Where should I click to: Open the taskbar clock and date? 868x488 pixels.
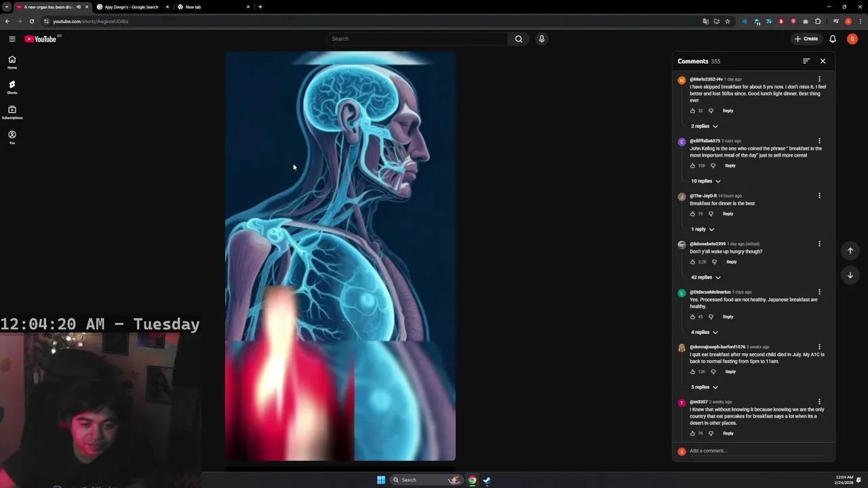click(x=844, y=480)
